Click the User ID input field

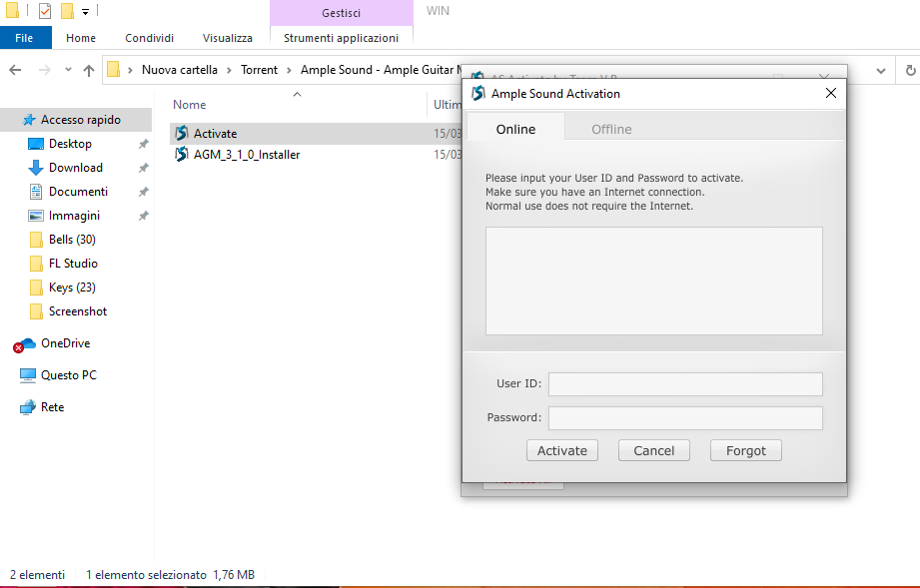[x=685, y=384]
